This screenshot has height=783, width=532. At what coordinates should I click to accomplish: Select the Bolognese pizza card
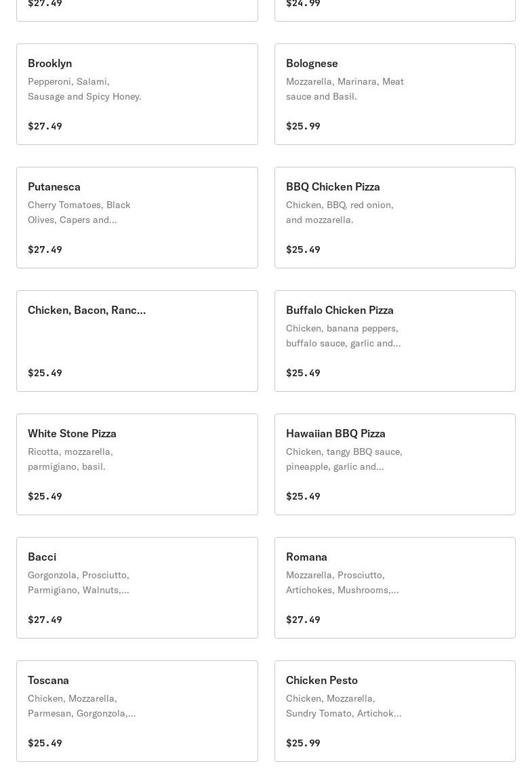click(394, 94)
